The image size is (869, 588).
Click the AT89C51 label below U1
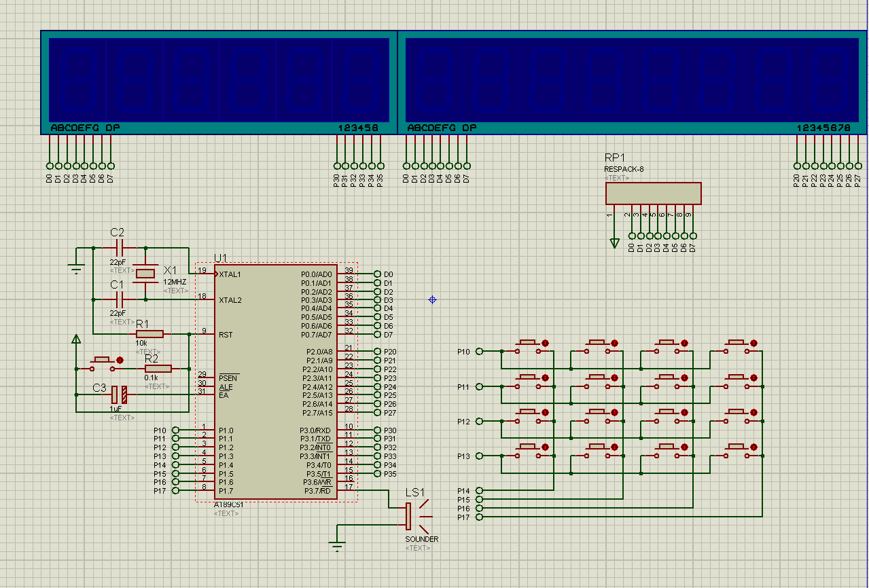click(228, 504)
